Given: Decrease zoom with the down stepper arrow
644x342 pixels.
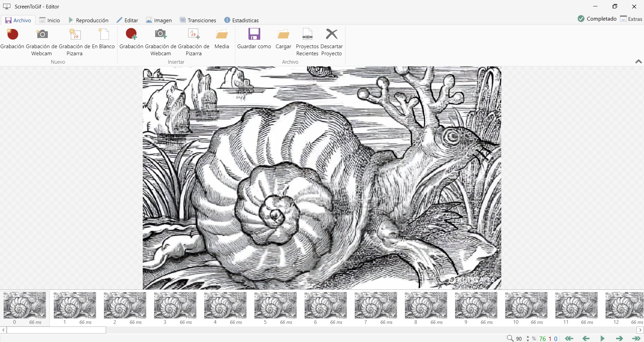Looking at the screenshot, I should [x=528, y=340].
